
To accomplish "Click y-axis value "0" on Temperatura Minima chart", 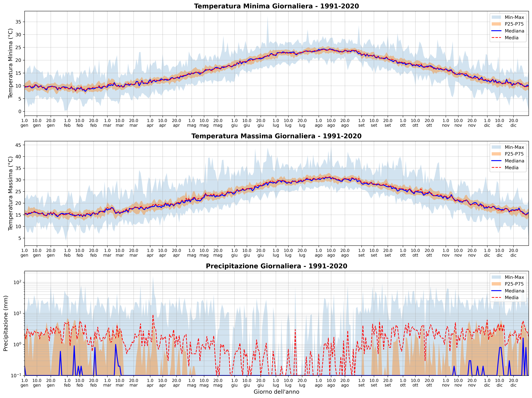I will coord(20,112).
